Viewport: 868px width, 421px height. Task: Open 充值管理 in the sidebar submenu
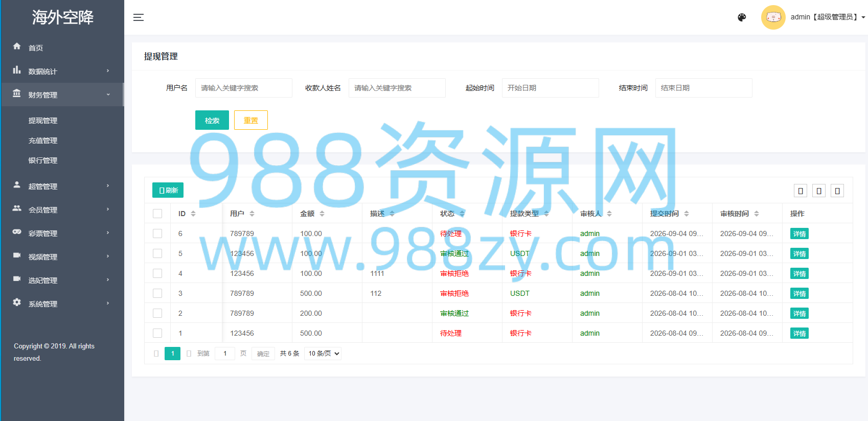(43, 141)
